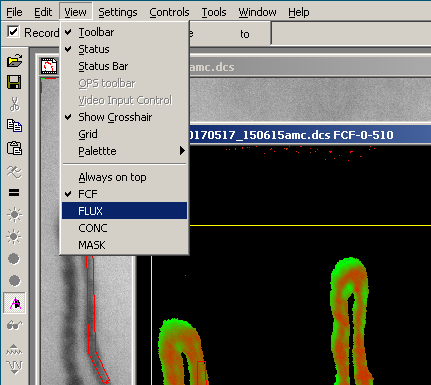Open the Settings menu
The image size is (431, 385).
118,12
